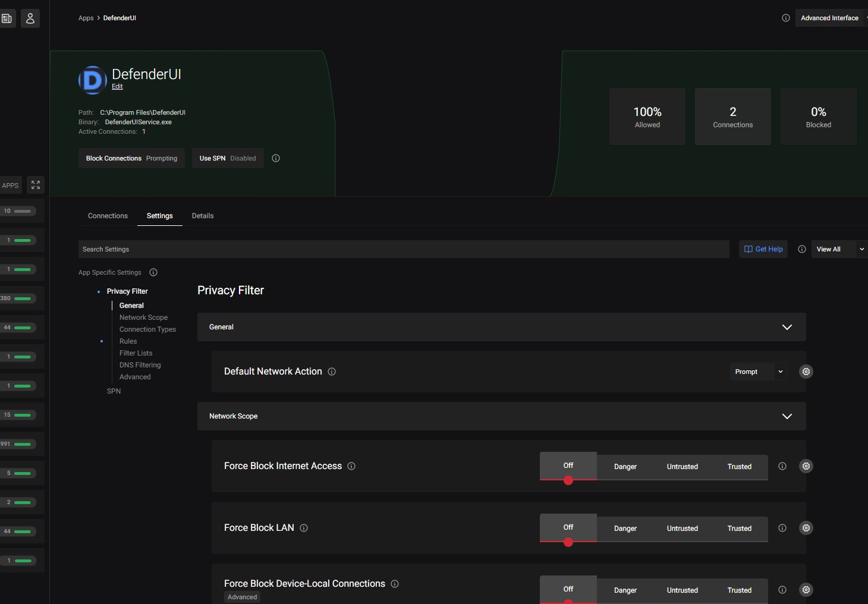The height and width of the screenshot is (604, 868).
Task: Click the Use SPN Disabled button
Action: coord(228,158)
